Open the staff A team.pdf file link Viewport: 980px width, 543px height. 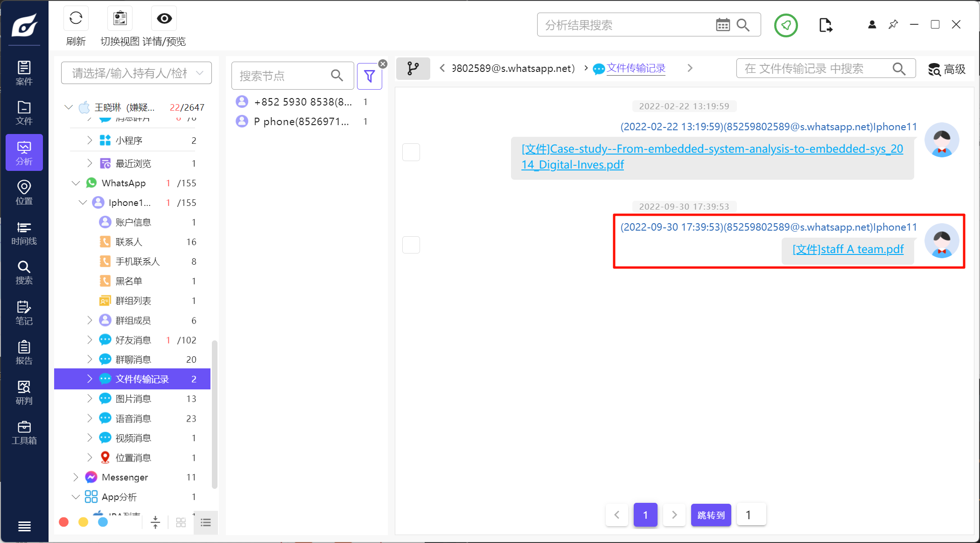pos(848,249)
